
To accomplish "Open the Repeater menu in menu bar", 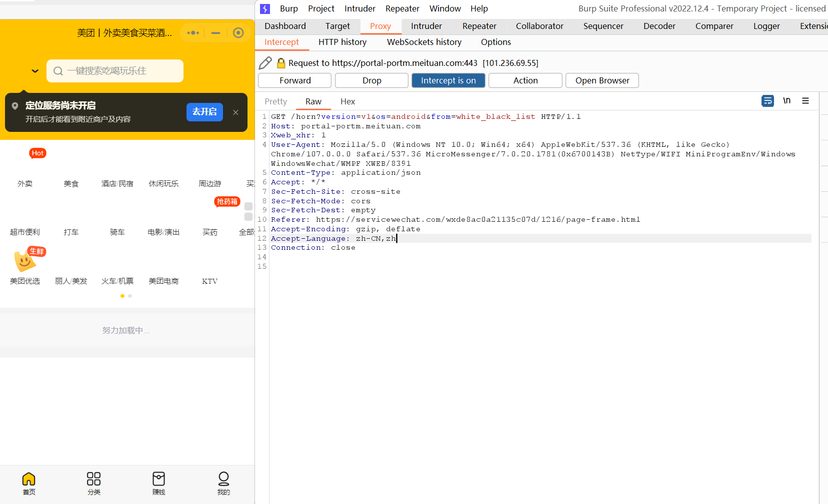I will pyautogui.click(x=402, y=8).
